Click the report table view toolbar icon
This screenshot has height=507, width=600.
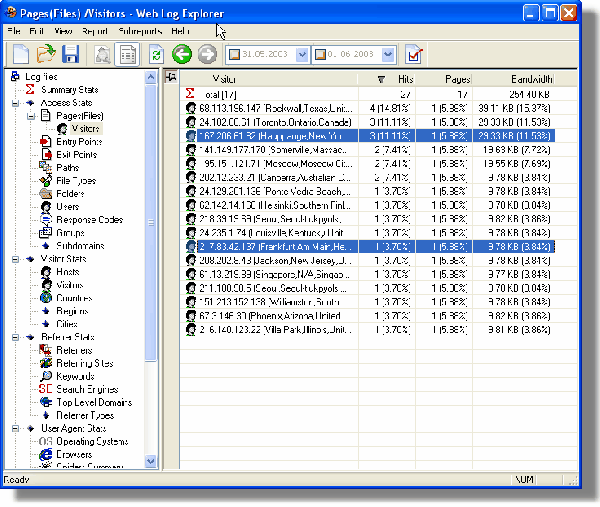click(128, 55)
